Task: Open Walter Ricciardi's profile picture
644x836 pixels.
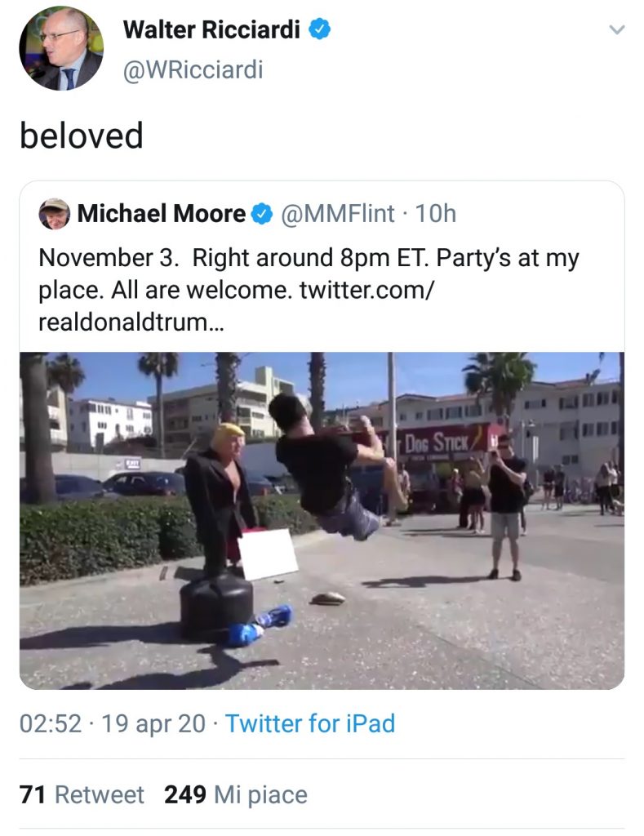Action: (x=61, y=48)
